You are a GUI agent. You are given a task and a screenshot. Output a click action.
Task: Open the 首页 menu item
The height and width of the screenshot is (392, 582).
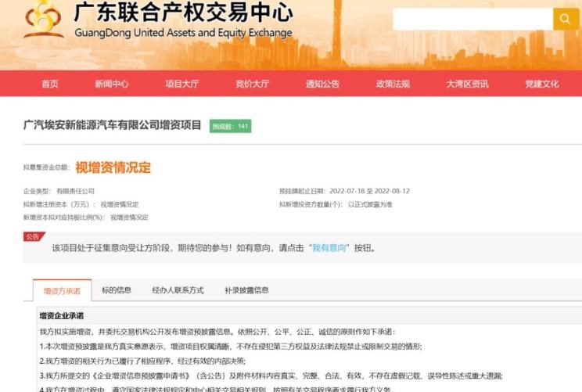click(x=50, y=84)
